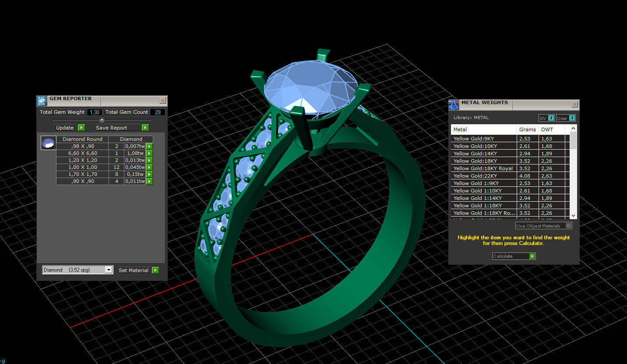Click the Diamond column header in Gem Reporter
627x364 pixels.
coord(131,139)
